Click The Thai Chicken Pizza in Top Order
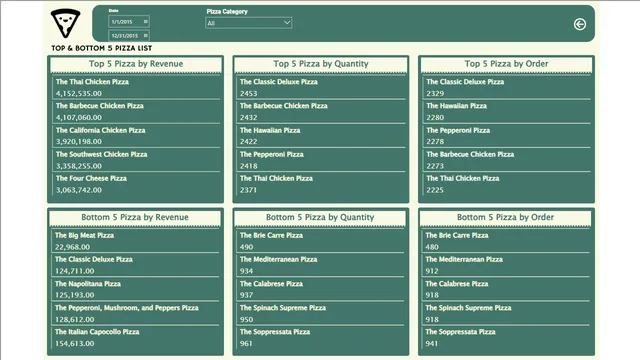This screenshot has height=360, width=640. [x=463, y=178]
